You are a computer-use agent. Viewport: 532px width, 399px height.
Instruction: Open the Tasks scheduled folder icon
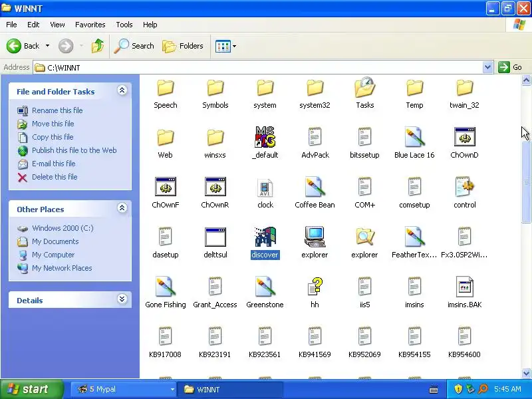pos(364,87)
